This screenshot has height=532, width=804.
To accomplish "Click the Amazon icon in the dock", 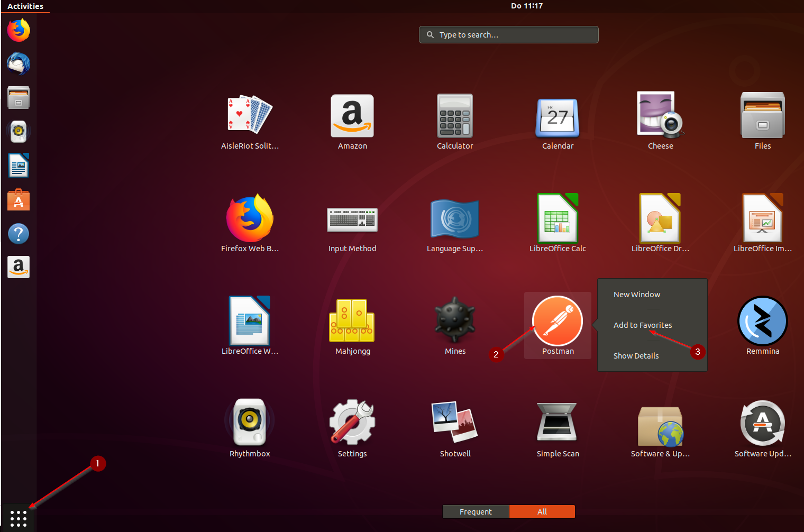I will point(19,267).
